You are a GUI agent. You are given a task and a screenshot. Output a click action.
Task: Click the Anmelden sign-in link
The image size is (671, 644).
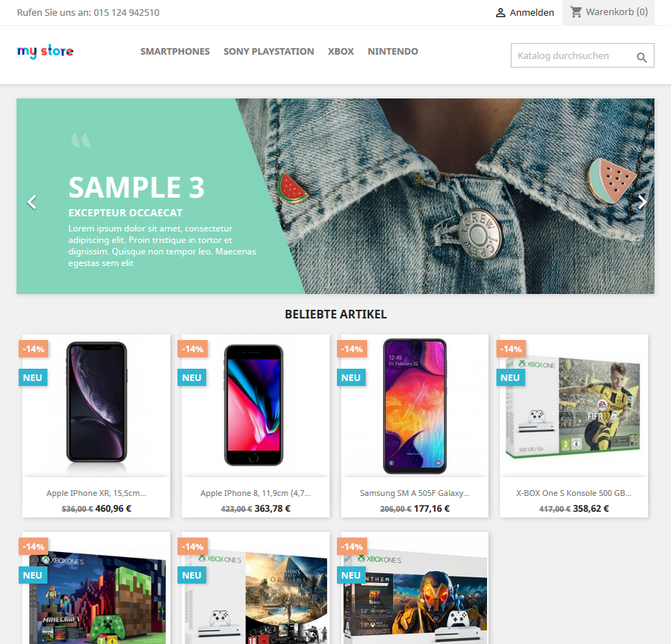532,13
